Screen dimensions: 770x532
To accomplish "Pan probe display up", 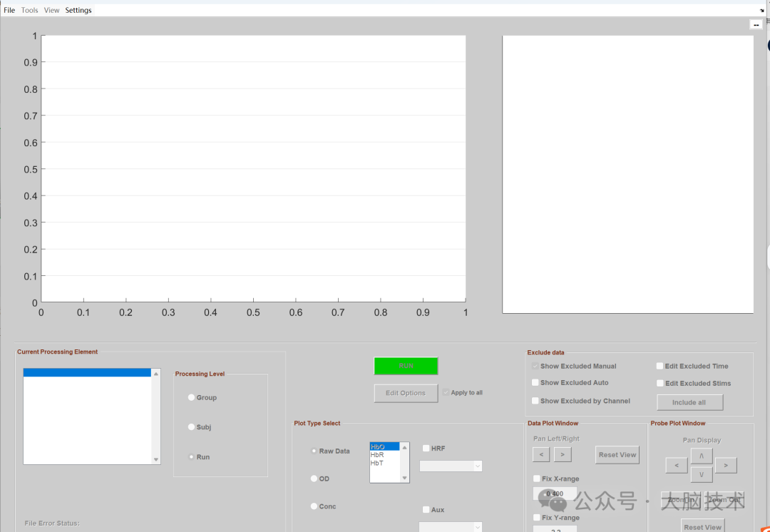I will tap(702, 456).
